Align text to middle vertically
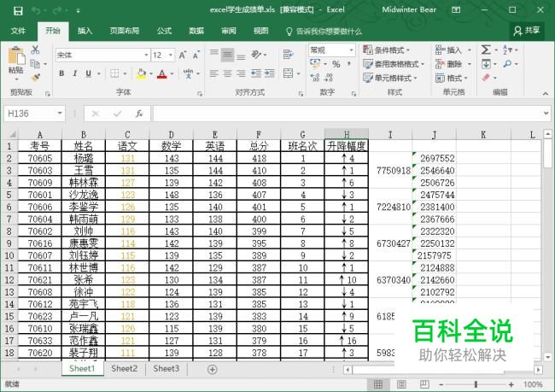The image size is (555, 392). pos(228,55)
